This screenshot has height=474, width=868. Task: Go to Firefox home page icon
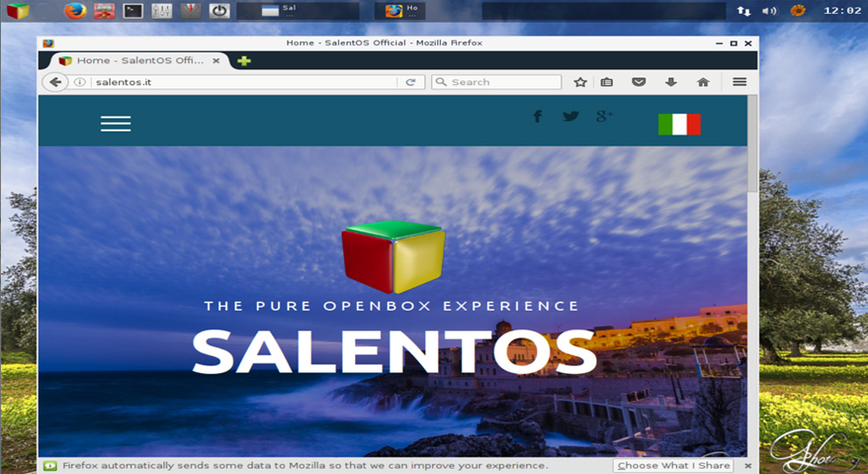pos(703,81)
